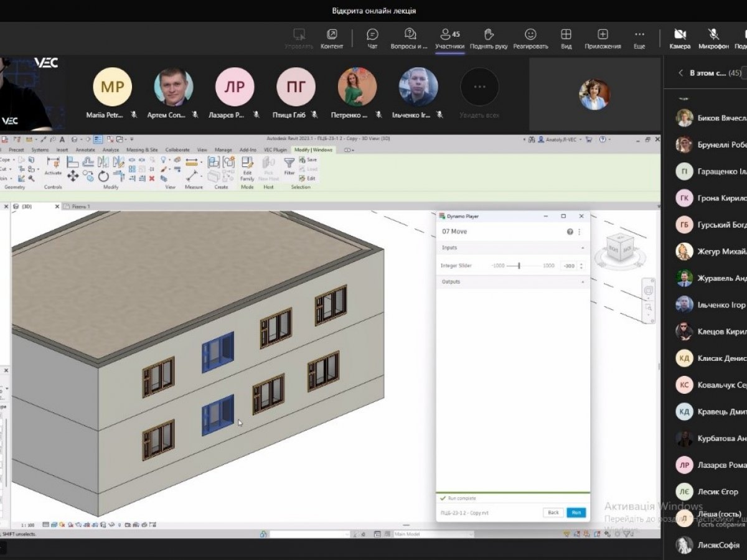
Task: Open the Teams Chat panel
Action: pos(372,38)
